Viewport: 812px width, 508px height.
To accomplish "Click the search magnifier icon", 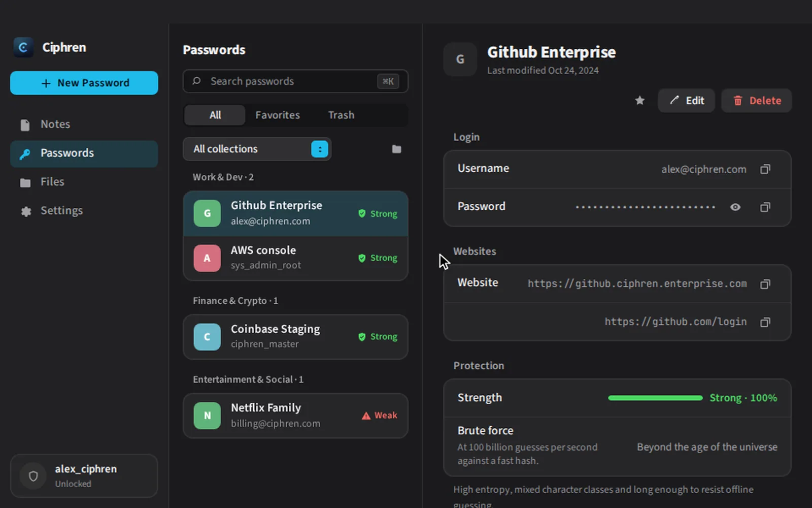I will (196, 81).
